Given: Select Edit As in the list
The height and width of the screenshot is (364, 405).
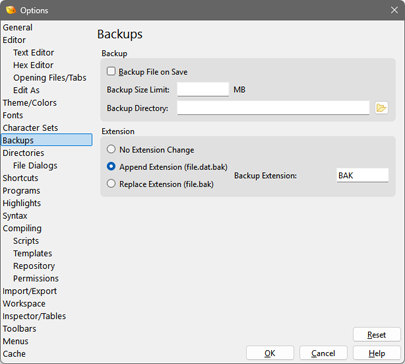Looking at the screenshot, I should [26, 90].
